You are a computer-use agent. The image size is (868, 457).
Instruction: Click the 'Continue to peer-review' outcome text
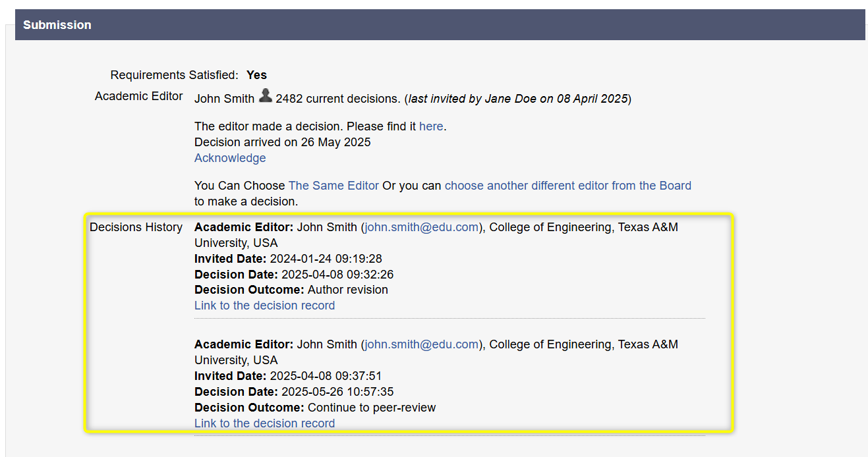point(372,408)
